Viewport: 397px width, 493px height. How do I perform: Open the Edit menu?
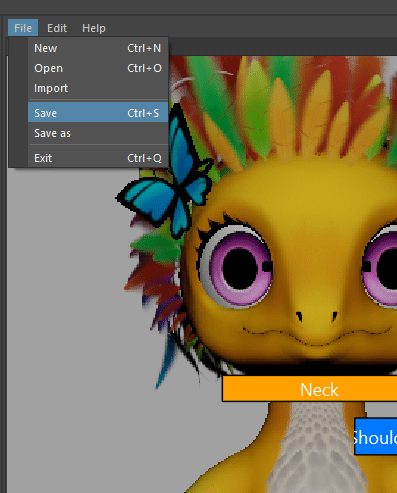tap(57, 28)
